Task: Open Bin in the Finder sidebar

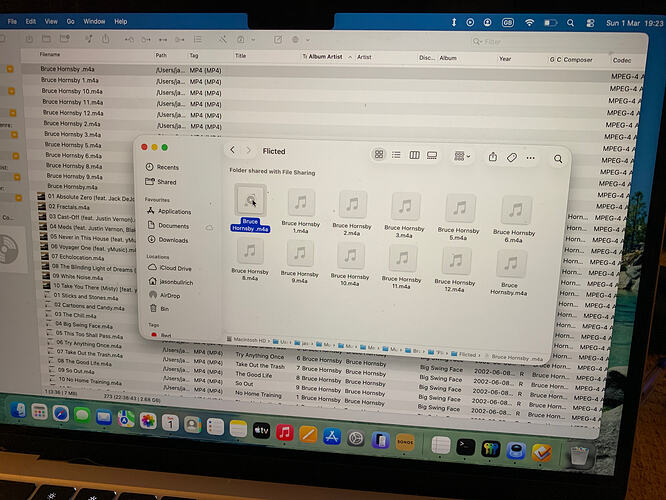Action: coord(159,309)
